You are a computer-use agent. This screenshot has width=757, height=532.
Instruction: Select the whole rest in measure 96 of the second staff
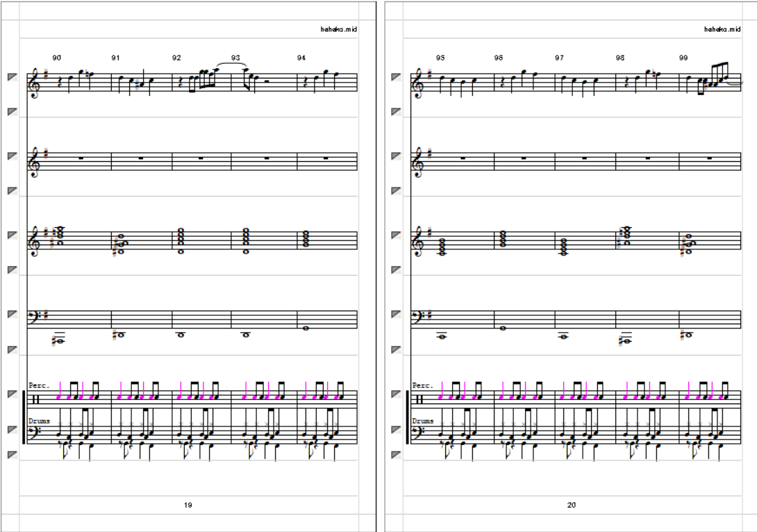524,158
